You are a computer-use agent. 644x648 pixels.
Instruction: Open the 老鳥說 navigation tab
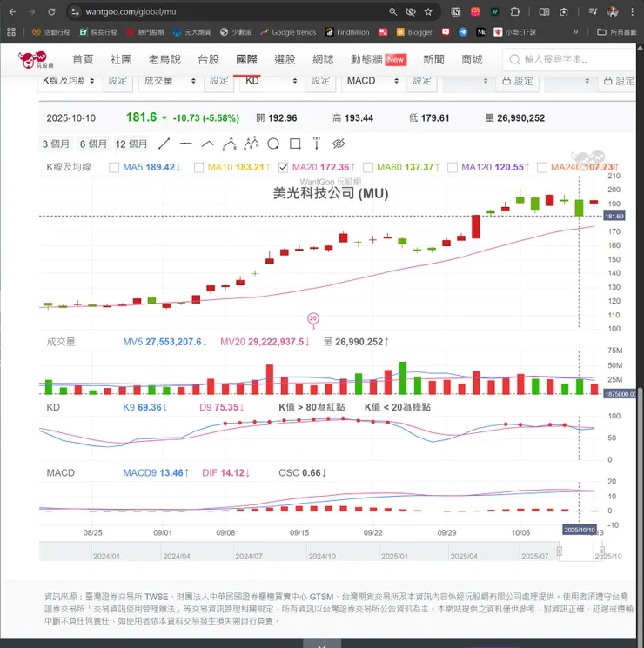(164, 59)
